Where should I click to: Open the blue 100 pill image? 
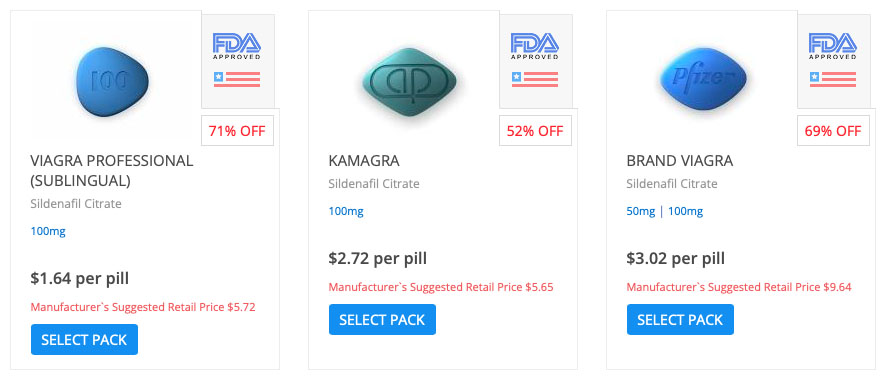112,82
